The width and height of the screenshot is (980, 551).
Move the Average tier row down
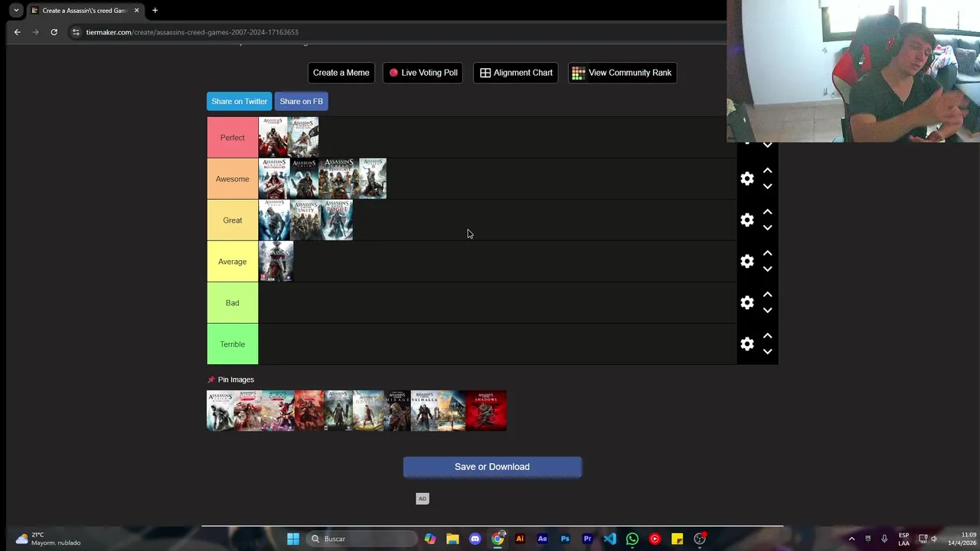click(767, 269)
